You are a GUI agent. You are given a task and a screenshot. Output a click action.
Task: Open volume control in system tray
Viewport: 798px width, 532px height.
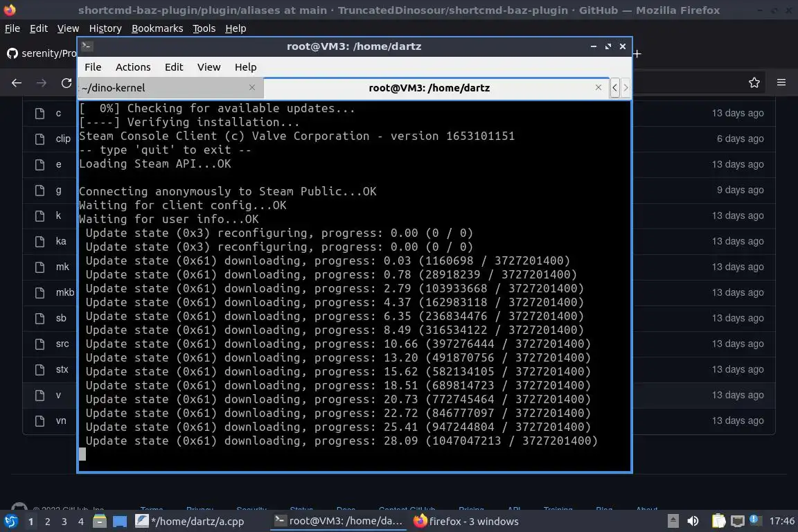693,522
